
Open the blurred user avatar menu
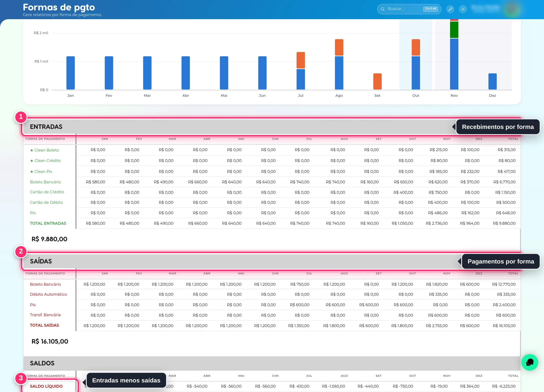[512, 9]
